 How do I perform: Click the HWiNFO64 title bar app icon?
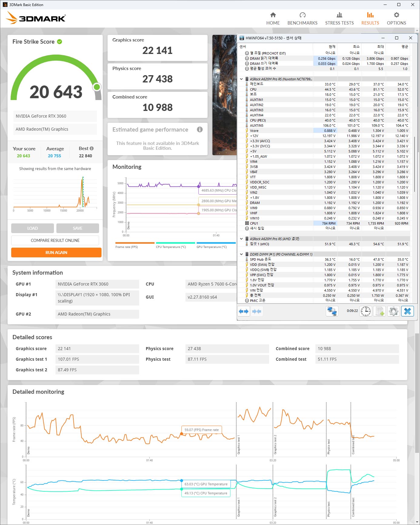(242, 38)
